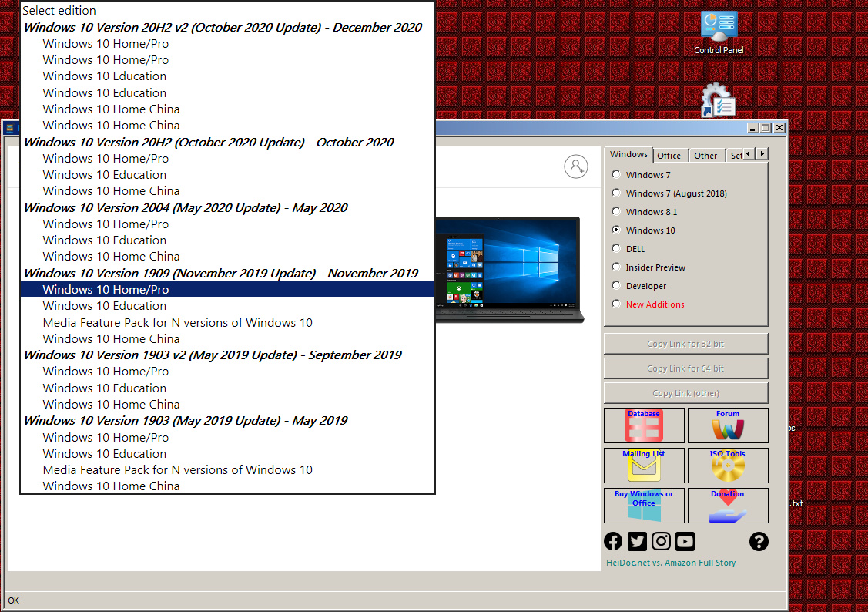Screen dimensions: 868x612
Task: Open the Buy Windows or Office tile
Action: 644,505
